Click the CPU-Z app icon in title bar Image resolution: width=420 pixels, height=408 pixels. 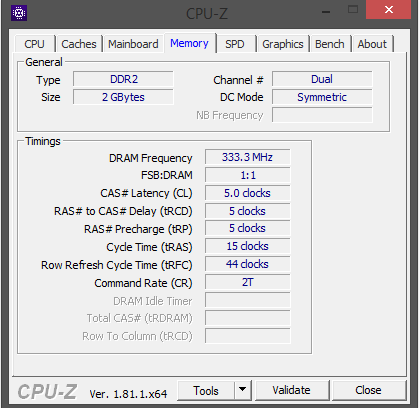pyautogui.click(x=19, y=13)
